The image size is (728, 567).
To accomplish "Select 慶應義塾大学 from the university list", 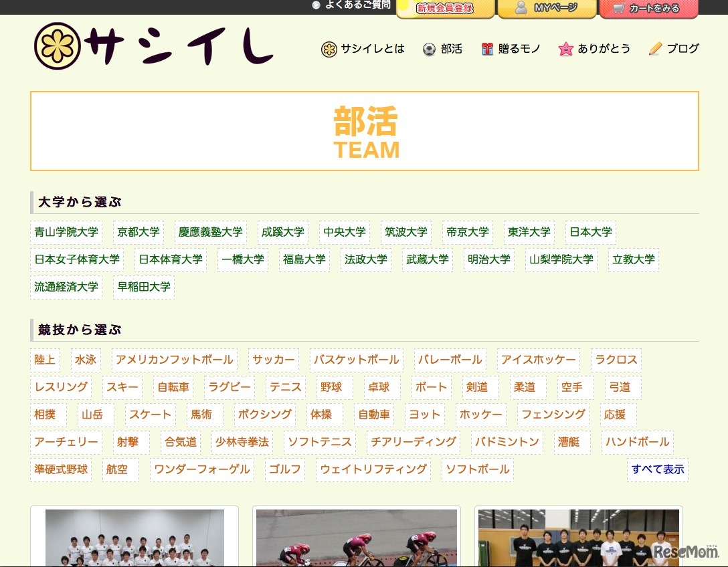I will pos(209,232).
